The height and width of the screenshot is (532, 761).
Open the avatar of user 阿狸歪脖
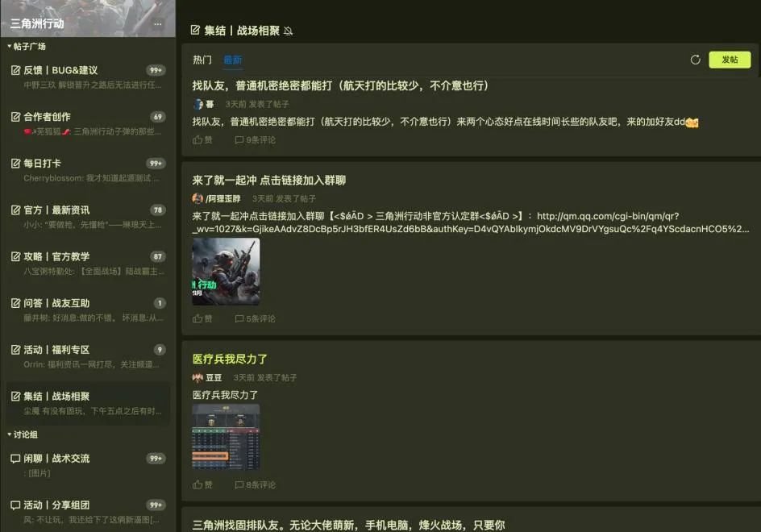click(198, 198)
